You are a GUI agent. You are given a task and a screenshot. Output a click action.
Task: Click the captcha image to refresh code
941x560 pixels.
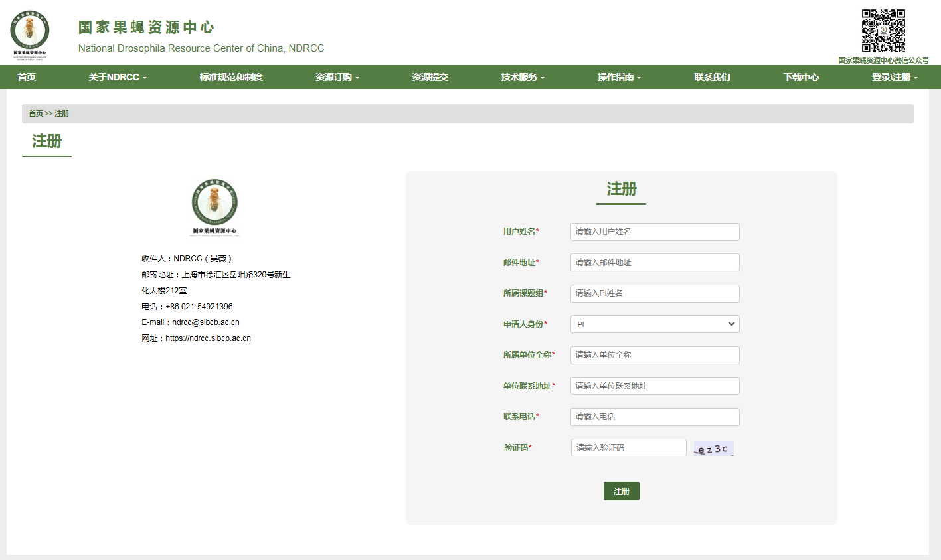[x=713, y=449]
